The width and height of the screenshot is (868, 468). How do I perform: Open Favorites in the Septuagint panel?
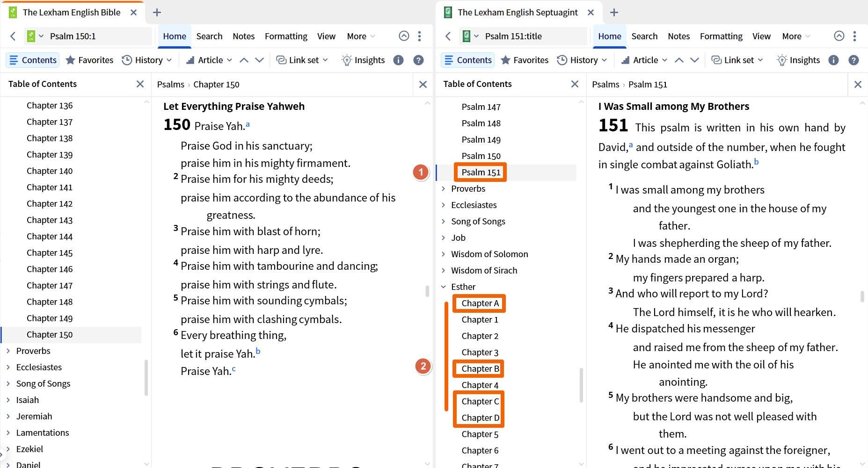click(525, 60)
